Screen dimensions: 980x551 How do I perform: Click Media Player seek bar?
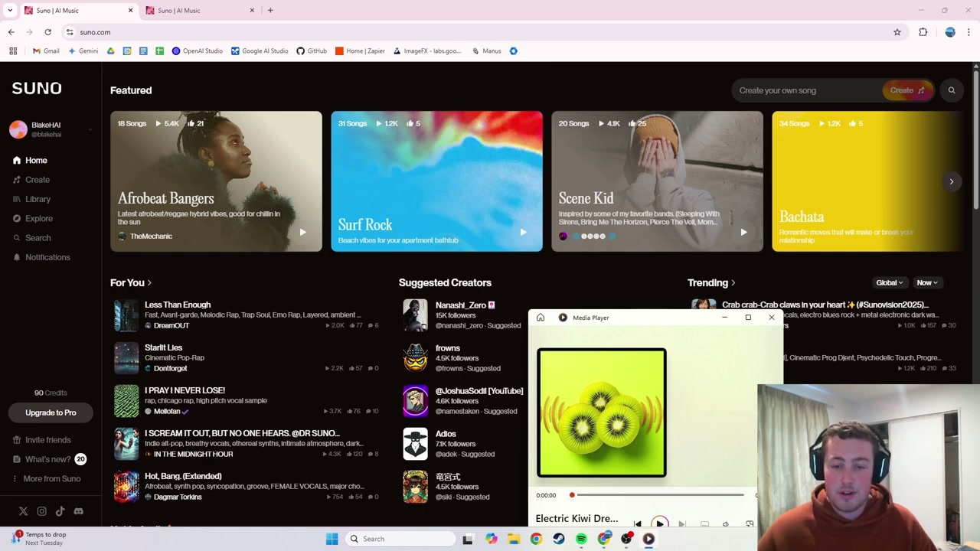[x=658, y=495]
